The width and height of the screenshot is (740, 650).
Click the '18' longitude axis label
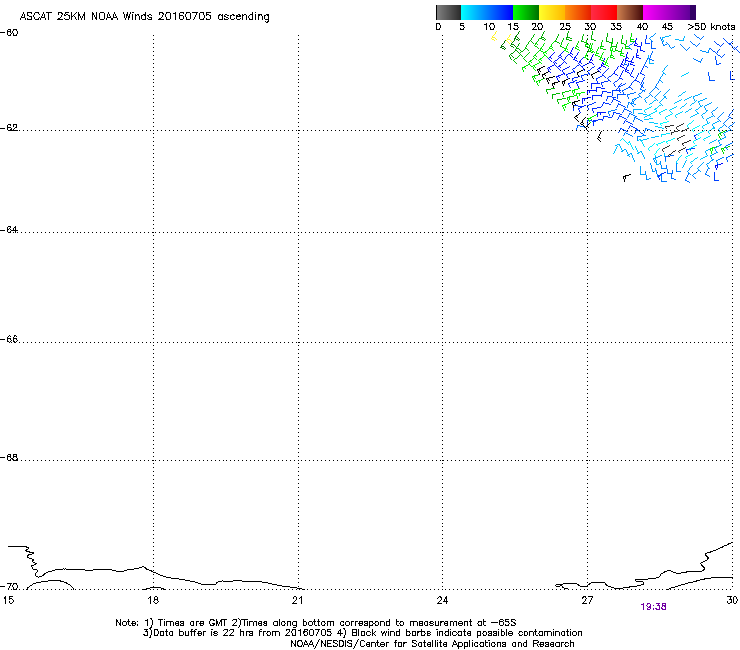pyautogui.click(x=153, y=600)
